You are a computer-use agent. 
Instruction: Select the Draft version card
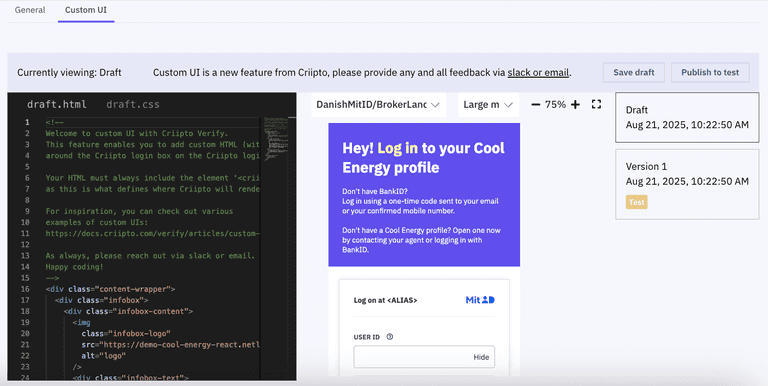coord(687,118)
